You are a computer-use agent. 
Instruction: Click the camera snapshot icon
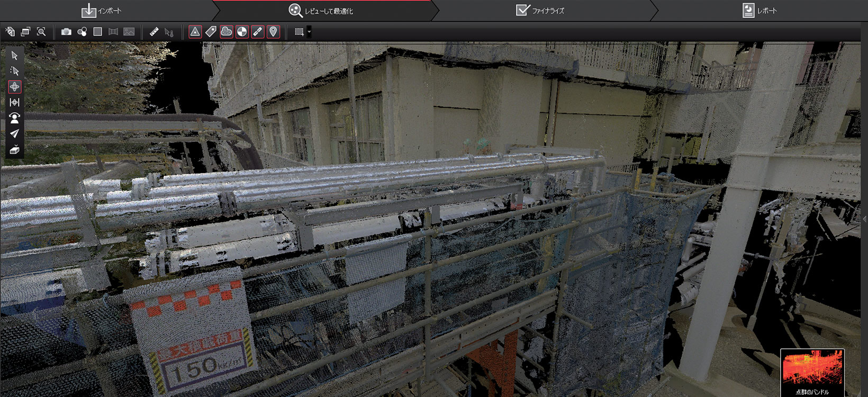point(66,32)
